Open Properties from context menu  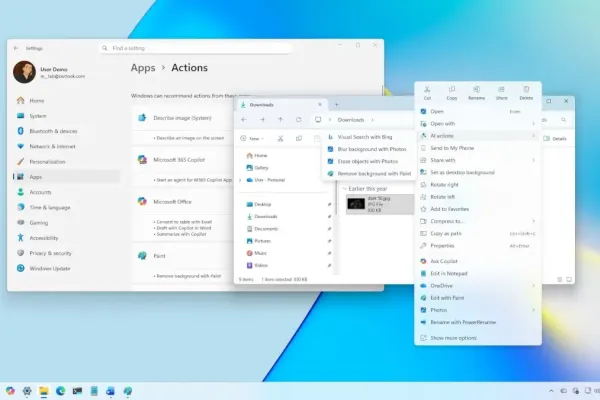478,246
